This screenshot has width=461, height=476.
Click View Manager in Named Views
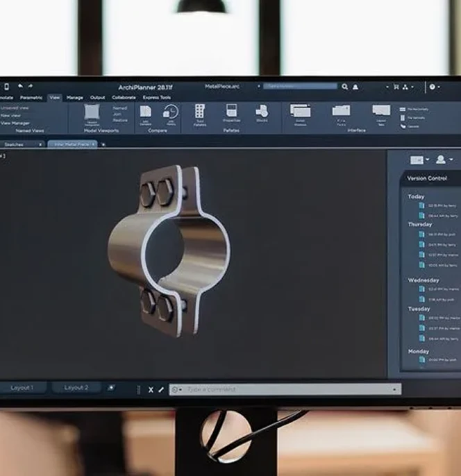coord(15,123)
